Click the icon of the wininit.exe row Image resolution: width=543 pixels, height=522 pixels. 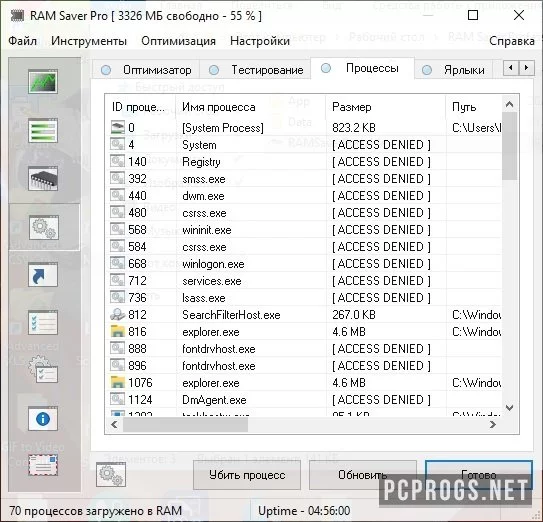point(118,229)
